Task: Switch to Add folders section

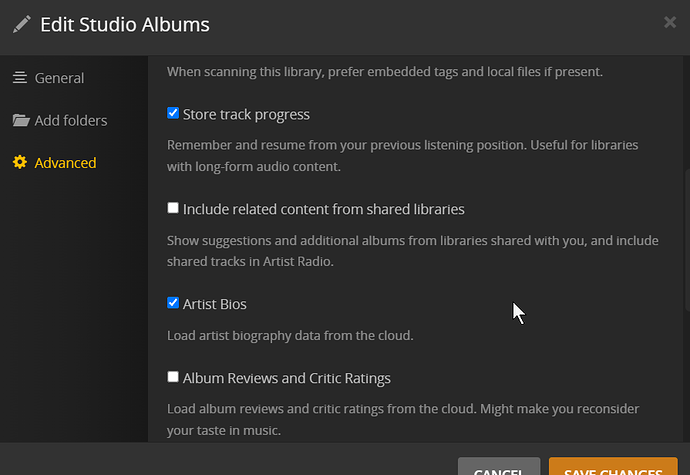Action: (x=70, y=121)
